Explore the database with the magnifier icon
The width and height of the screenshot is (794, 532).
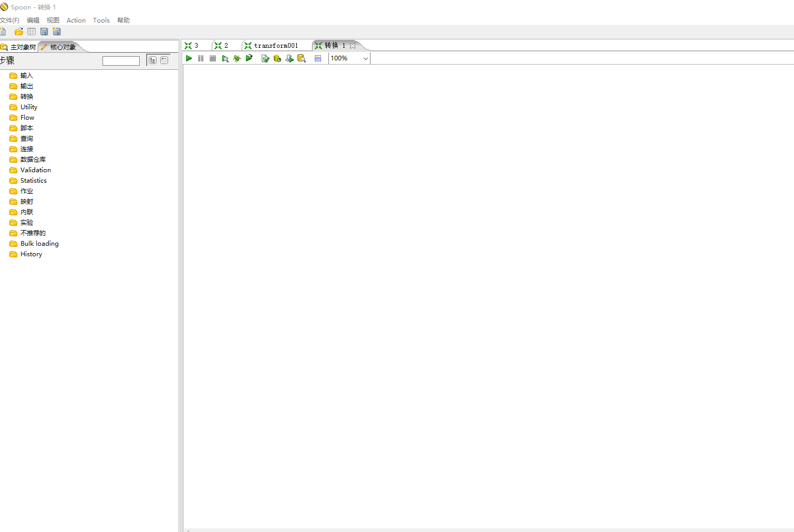302,58
